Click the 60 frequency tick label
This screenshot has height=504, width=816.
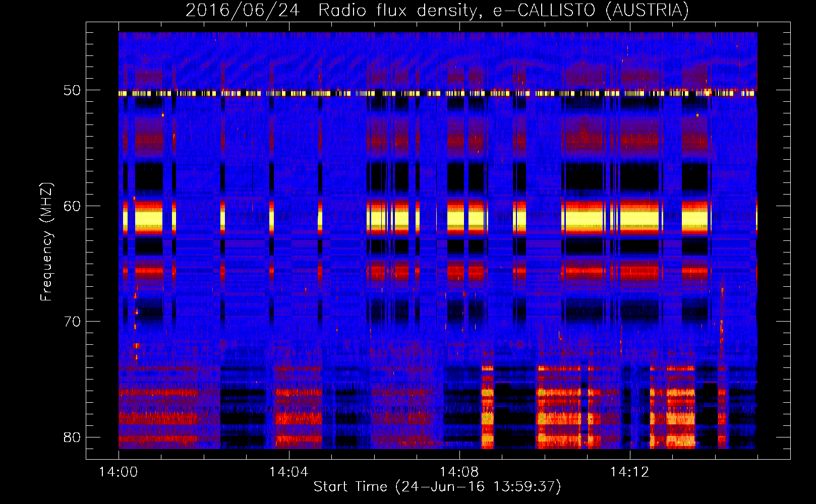tap(72, 206)
